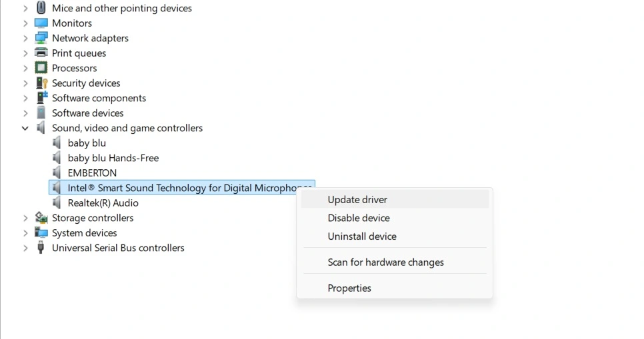Screen dimensions: 644x339
Task: Click the speaker icon beside EMBERTON
Action: (57, 172)
